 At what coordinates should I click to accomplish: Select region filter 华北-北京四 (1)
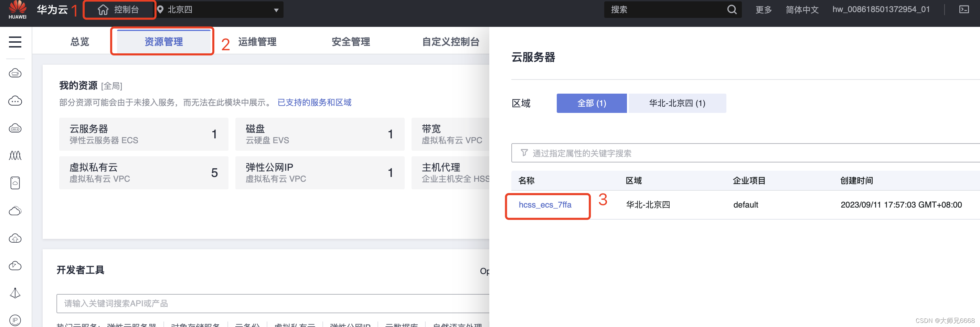point(677,103)
